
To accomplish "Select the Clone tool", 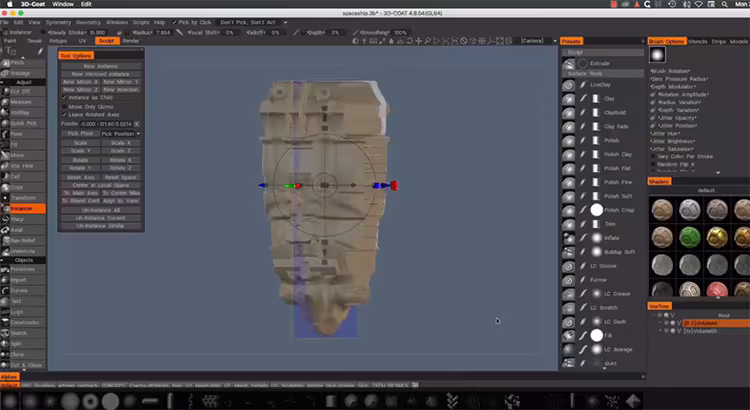I will [x=23, y=354].
